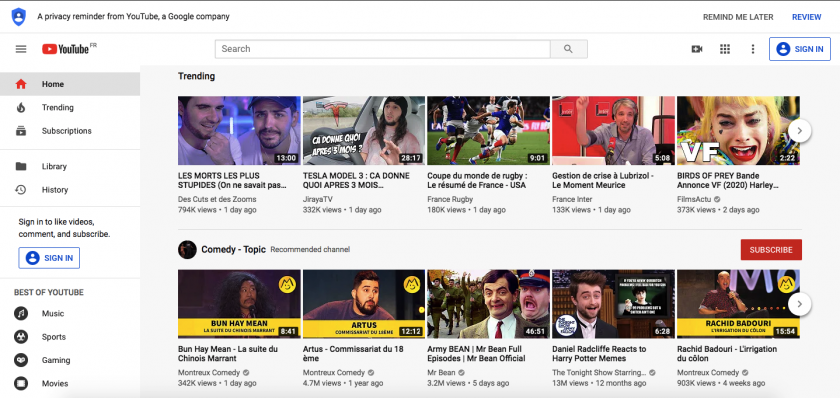Image resolution: width=840 pixels, height=398 pixels.
Task: Click SIGN IN in the top header
Action: click(800, 49)
